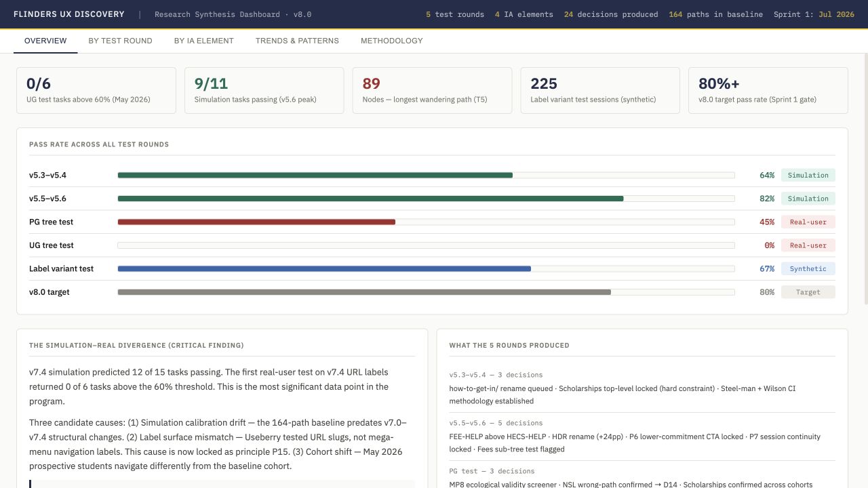Click the Synthetic tag
The height and width of the screenshot is (488, 868).
[x=808, y=269]
